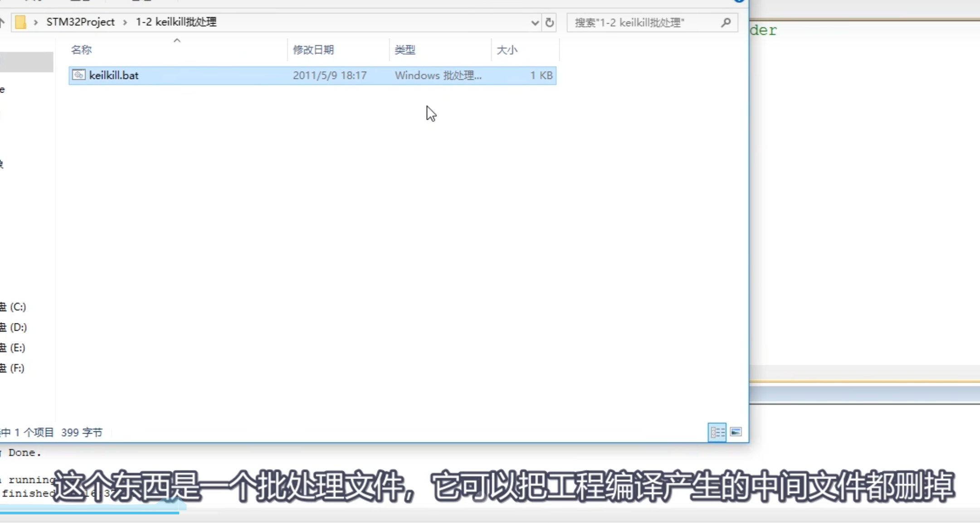Sort by 类型 column header
The image size is (980, 523).
pos(405,50)
